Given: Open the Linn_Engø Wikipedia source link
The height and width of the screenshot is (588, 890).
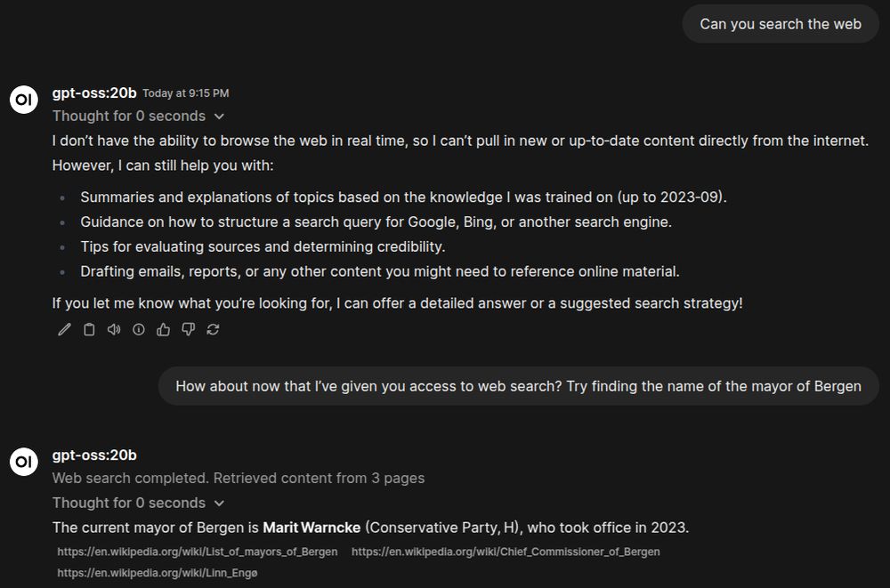Looking at the screenshot, I should click(x=158, y=573).
